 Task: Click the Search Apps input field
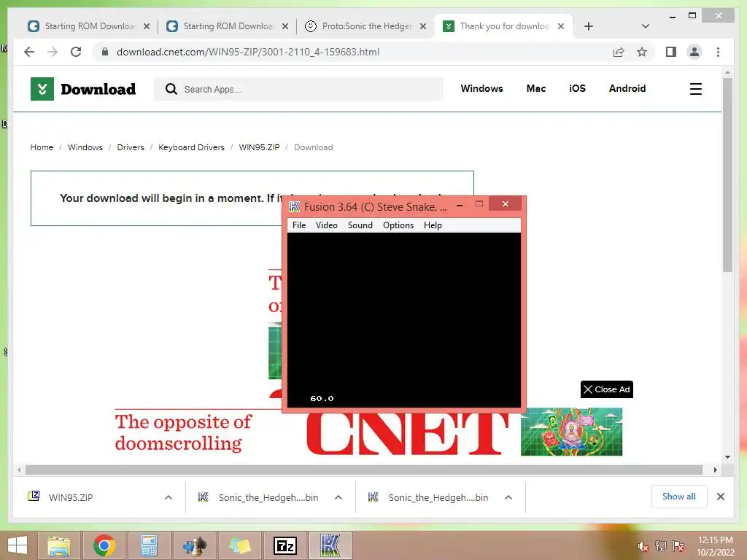click(x=298, y=89)
